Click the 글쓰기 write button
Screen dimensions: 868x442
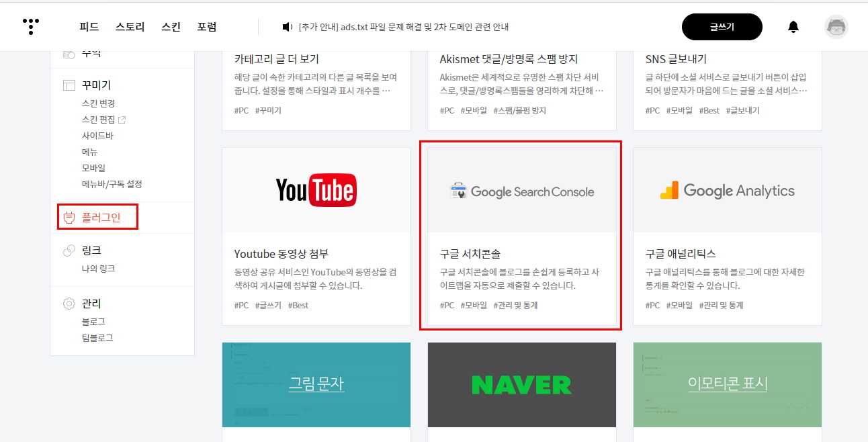[x=722, y=27]
